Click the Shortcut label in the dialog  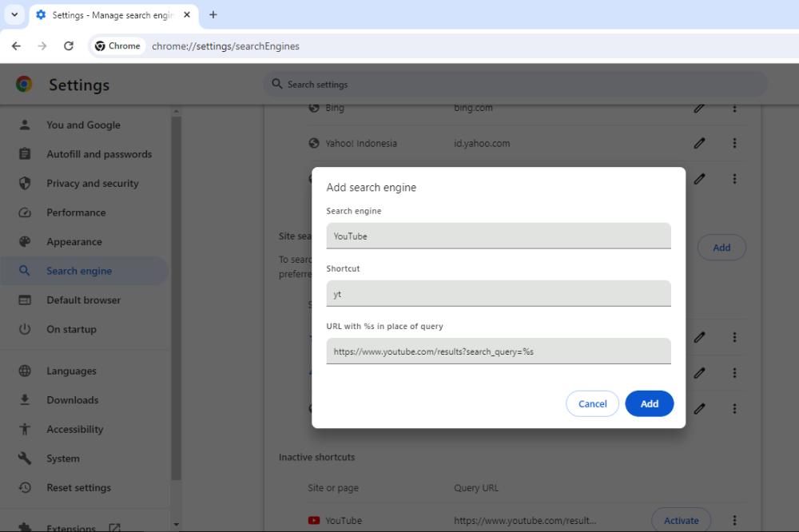343,268
